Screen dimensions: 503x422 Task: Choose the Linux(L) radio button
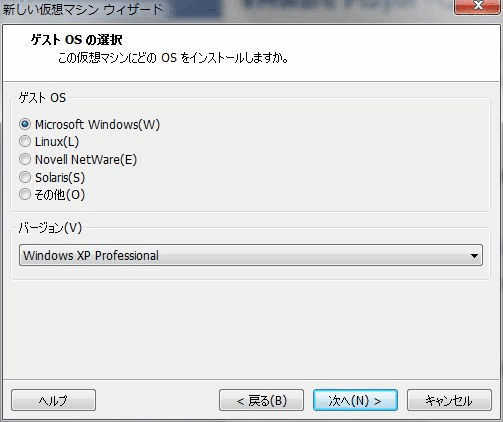[x=25, y=142]
